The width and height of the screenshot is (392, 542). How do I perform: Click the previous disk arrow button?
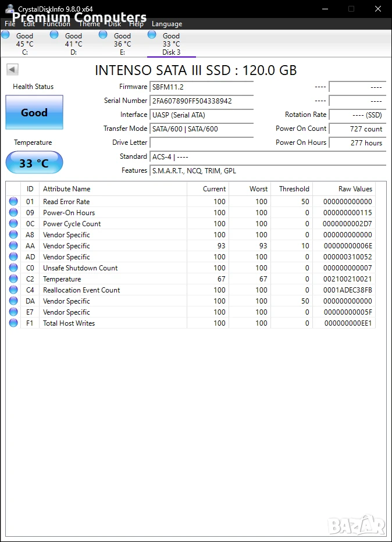pos(12,69)
